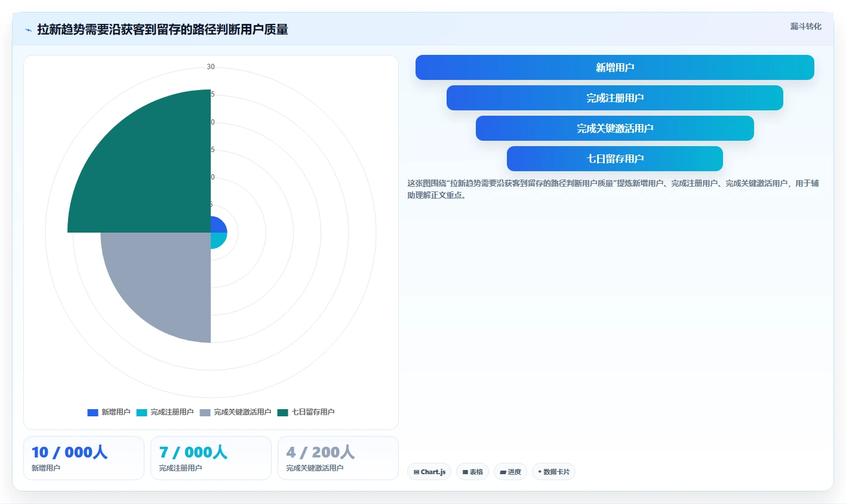Select the 新增用户 funnel bar
This screenshot has width=846, height=504.
pyautogui.click(x=614, y=67)
